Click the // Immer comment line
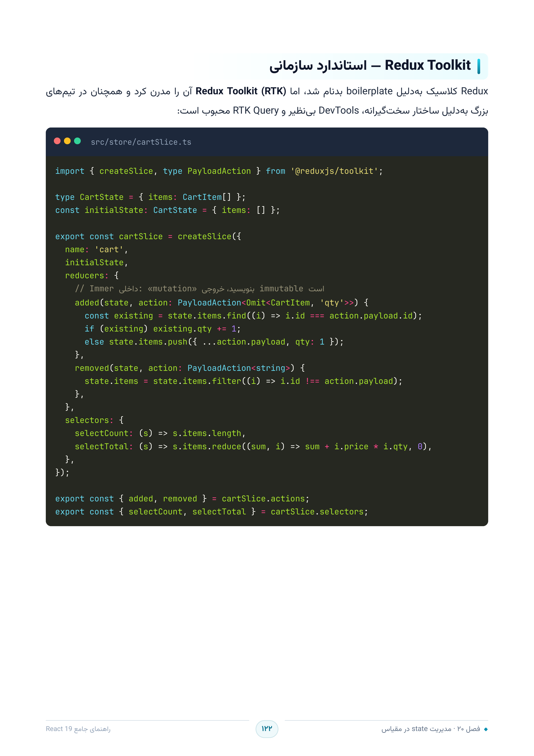 (x=200, y=289)
